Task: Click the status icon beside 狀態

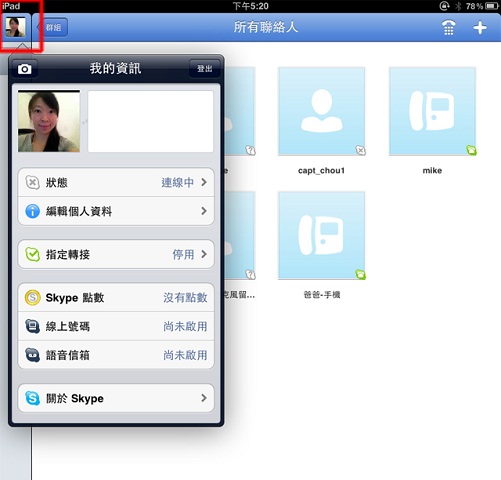Action: click(x=32, y=182)
